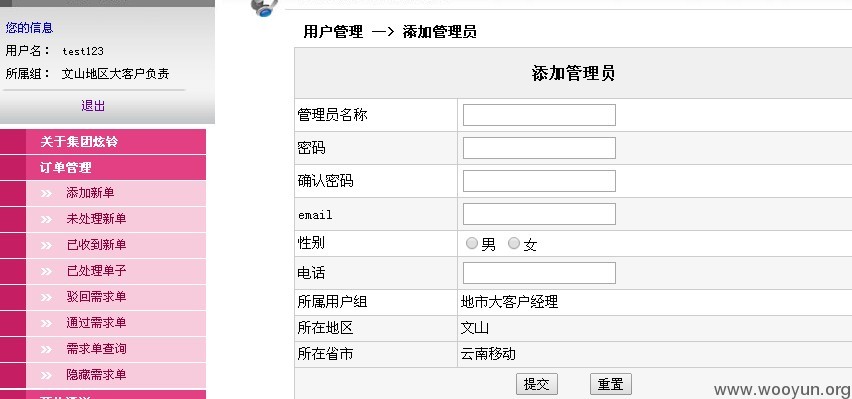Click the 提交 submit button

pos(537,384)
